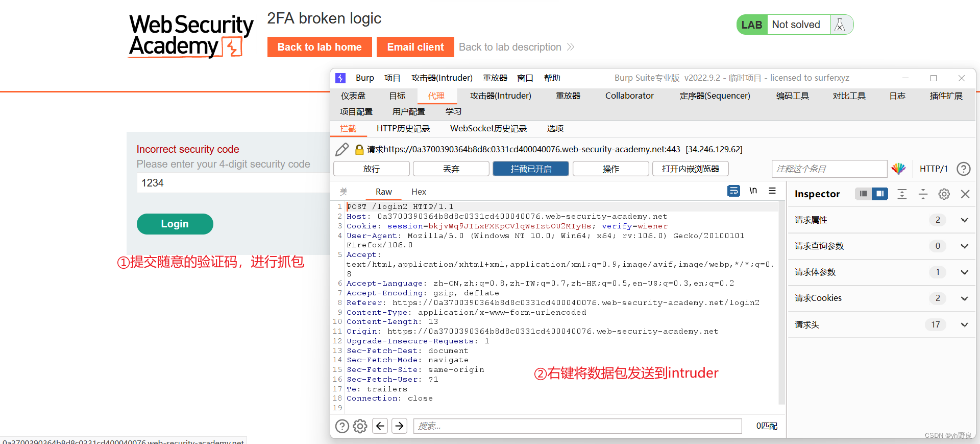The image size is (980, 444).
Task: Click the Web Security Academy logo
Action: [x=191, y=36]
